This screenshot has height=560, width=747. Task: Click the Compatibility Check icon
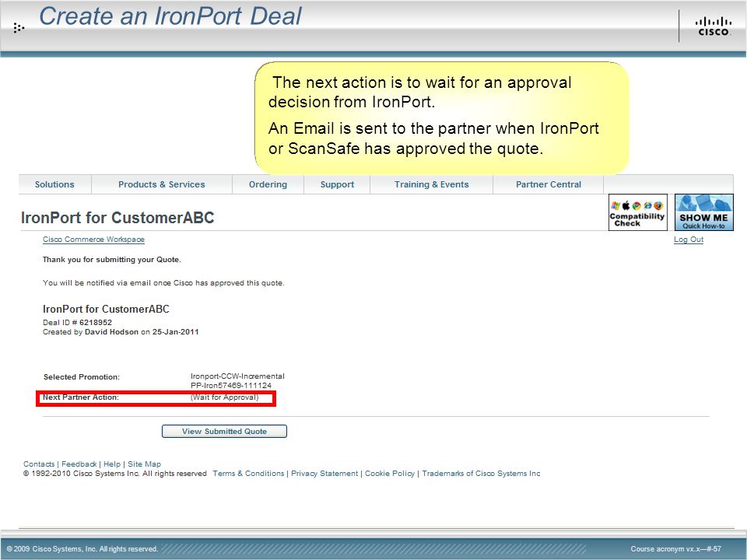click(637, 212)
